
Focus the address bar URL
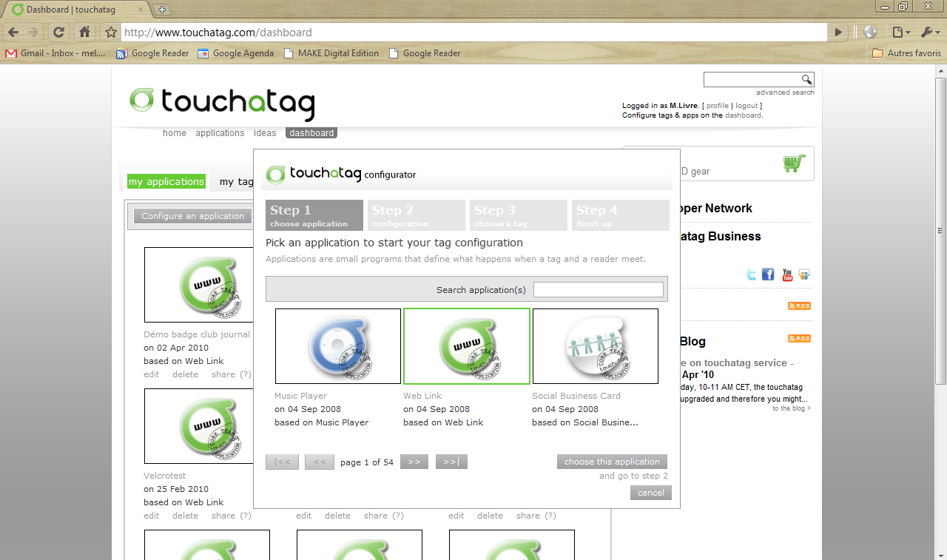(473, 33)
